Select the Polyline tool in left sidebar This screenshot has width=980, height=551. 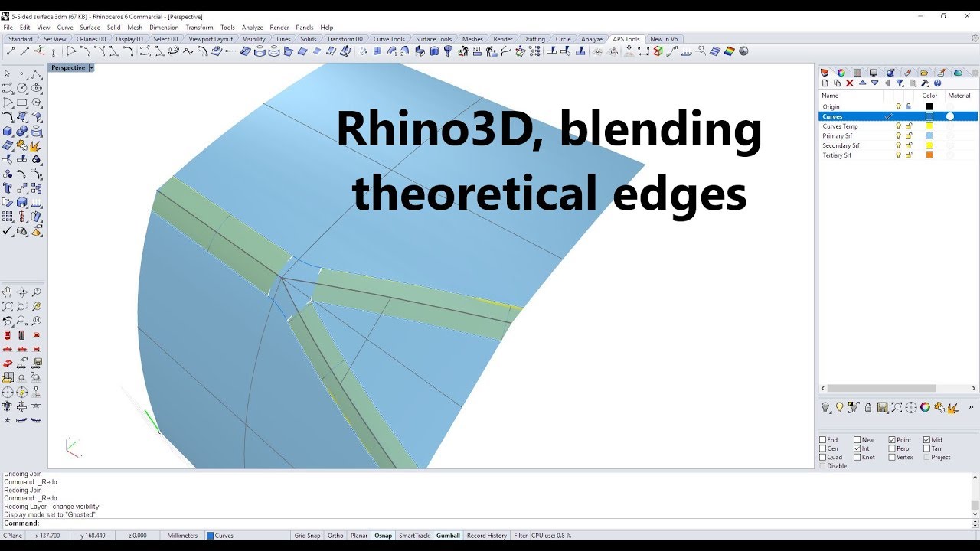point(36,73)
